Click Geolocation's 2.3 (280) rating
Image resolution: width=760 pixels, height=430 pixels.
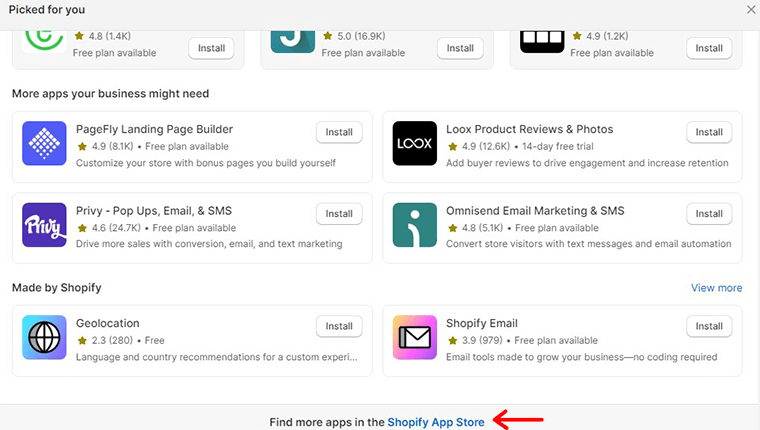coord(105,340)
